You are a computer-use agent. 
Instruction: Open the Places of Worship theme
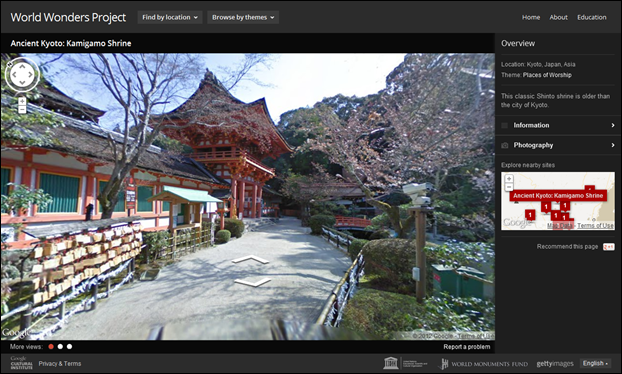coord(547,75)
